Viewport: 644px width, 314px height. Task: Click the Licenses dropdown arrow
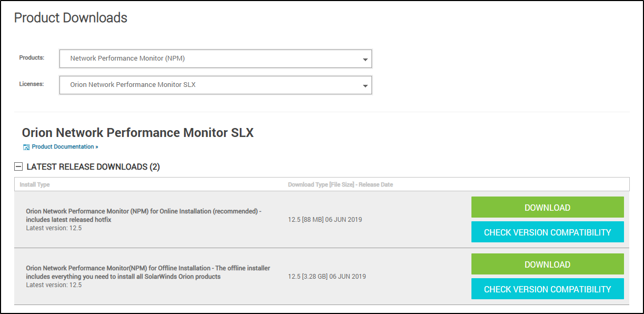coord(365,86)
